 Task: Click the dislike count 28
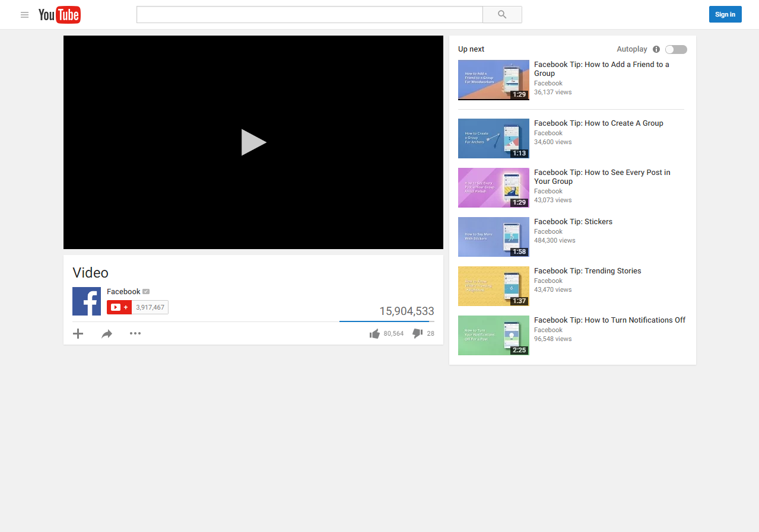coord(431,334)
